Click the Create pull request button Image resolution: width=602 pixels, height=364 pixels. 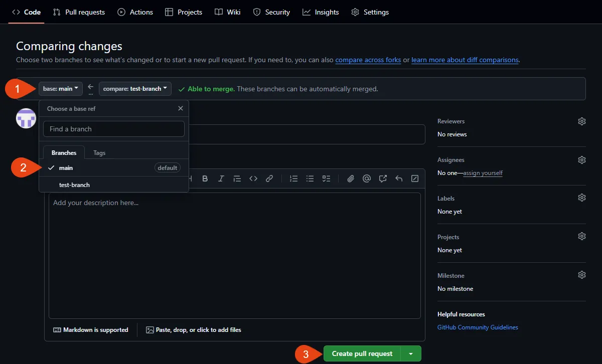tap(362, 353)
